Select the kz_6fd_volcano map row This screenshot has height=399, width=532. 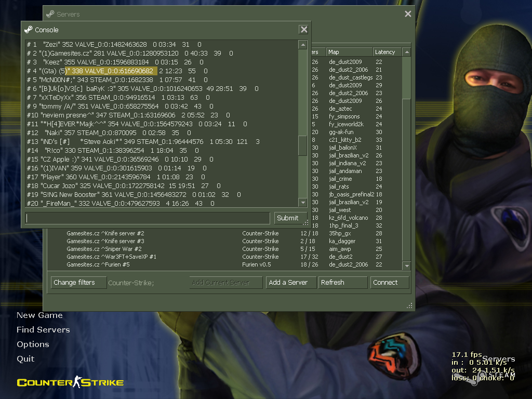[x=357, y=218]
